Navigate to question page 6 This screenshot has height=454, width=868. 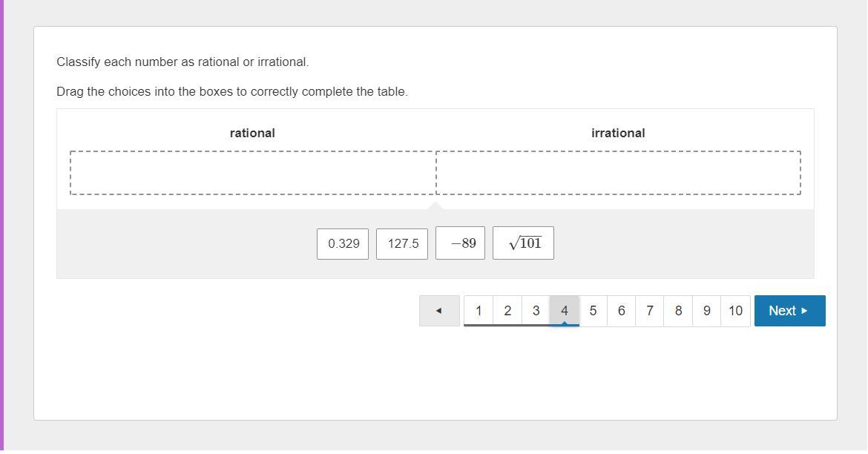click(x=621, y=311)
